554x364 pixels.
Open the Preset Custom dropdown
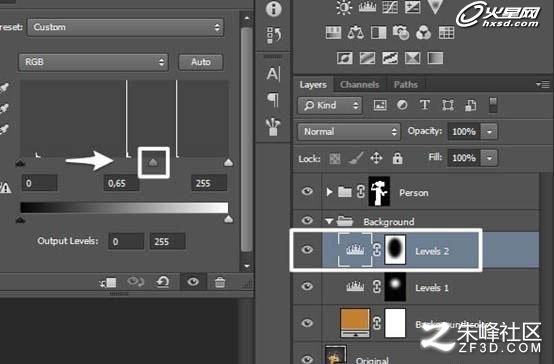(x=126, y=27)
